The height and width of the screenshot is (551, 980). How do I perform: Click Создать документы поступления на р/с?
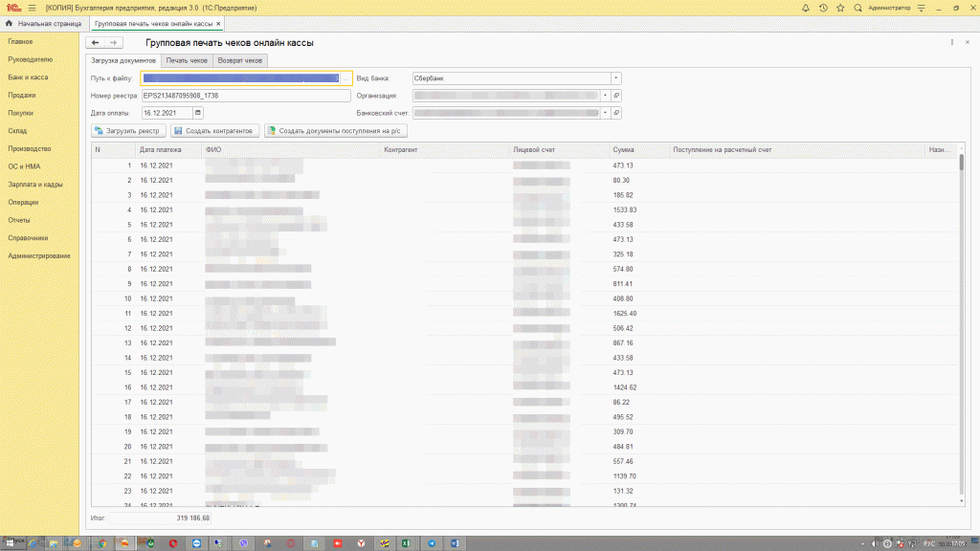pos(336,130)
